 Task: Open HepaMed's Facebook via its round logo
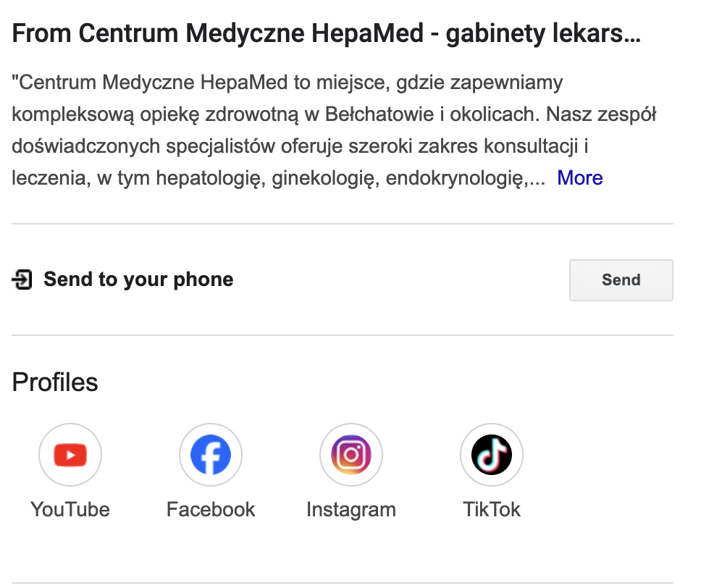pos(210,455)
